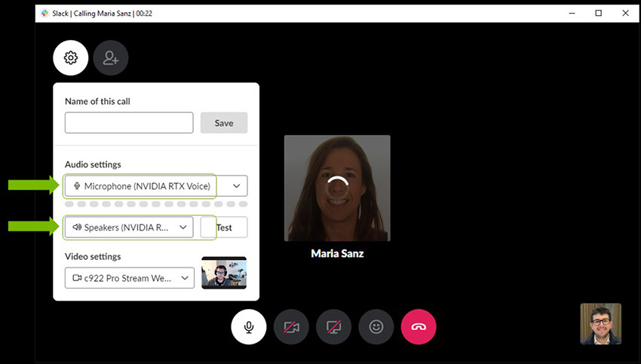The image size is (641, 364).
Task: Maximize the Slack call window
Action: (x=598, y=13)
